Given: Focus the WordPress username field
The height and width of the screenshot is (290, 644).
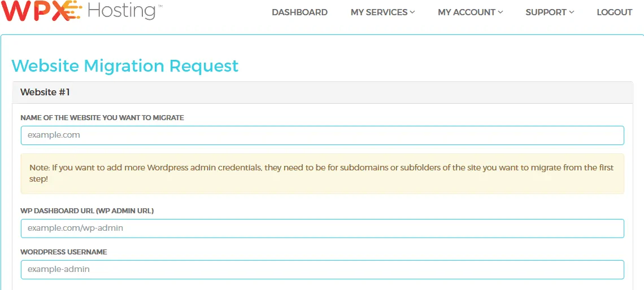Looking at the screenshot, I should click(323, 270).
